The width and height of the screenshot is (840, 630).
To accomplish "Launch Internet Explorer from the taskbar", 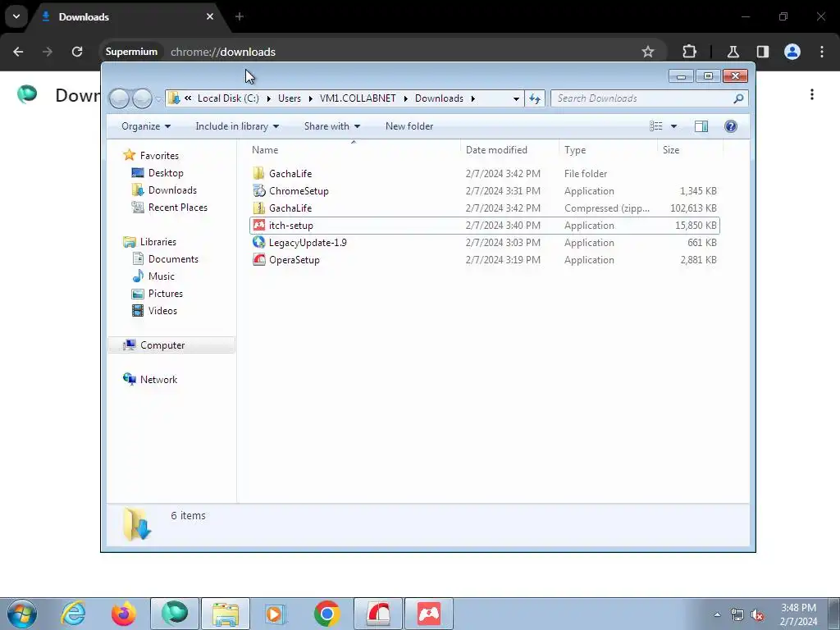I will point(73,614).
